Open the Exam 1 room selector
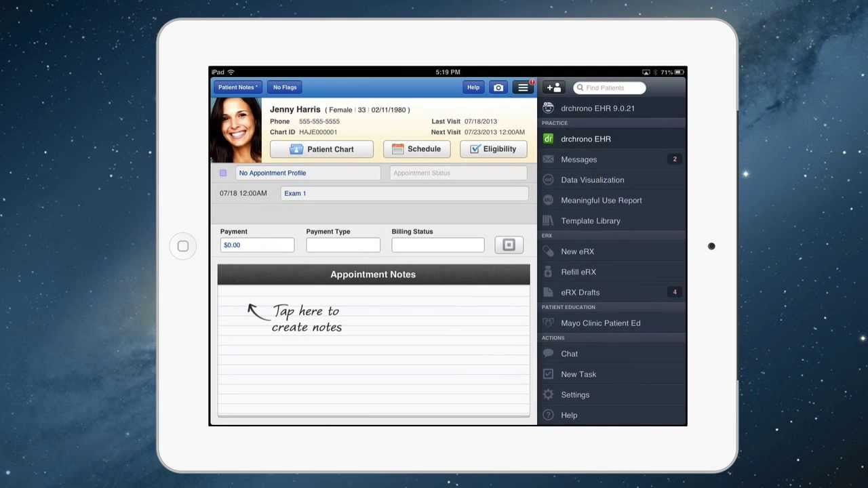 tap(404, 193)
